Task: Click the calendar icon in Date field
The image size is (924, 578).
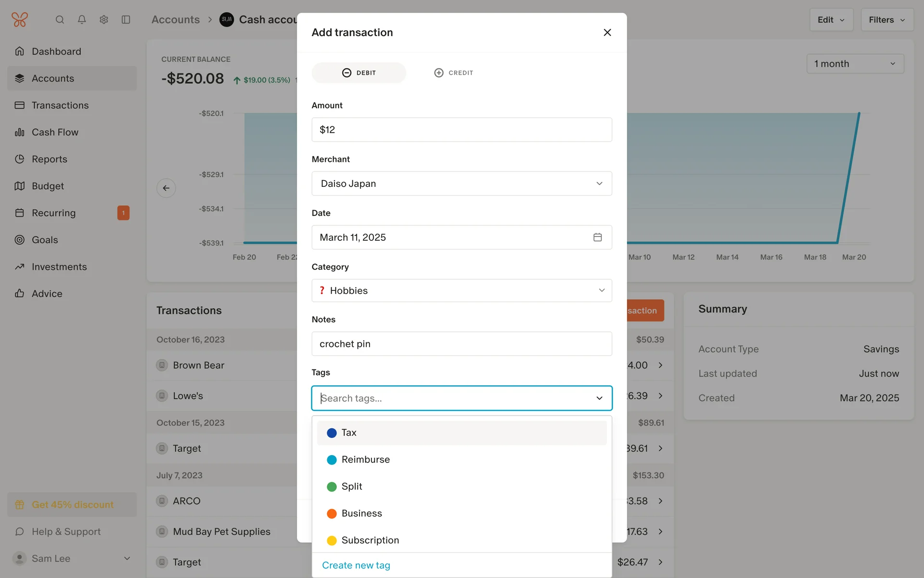Action: pyautogui.click(x=597, y=237)
